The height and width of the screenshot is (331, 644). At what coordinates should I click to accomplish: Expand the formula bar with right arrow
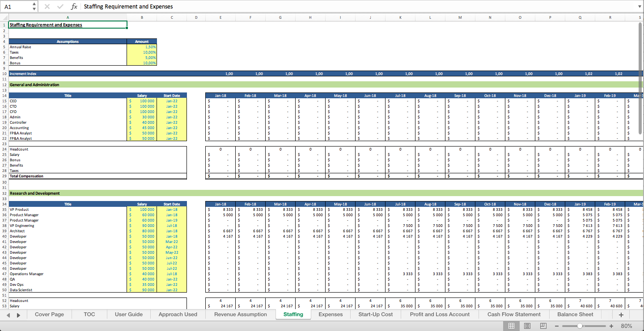click(x=639, y=7)
